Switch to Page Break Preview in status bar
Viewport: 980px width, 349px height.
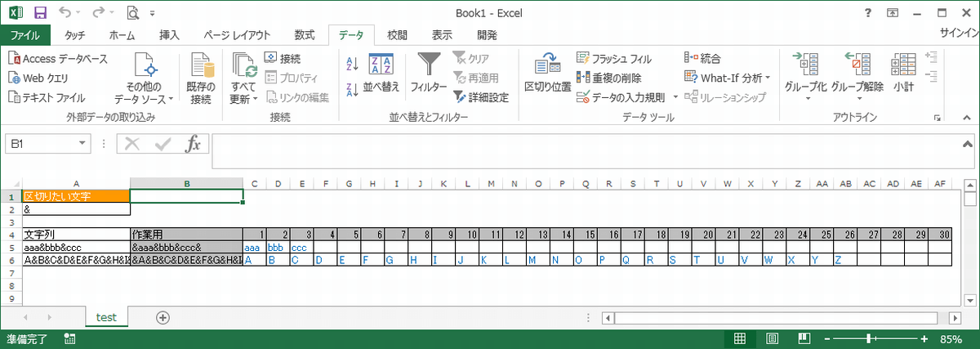(x=804, y=338)
